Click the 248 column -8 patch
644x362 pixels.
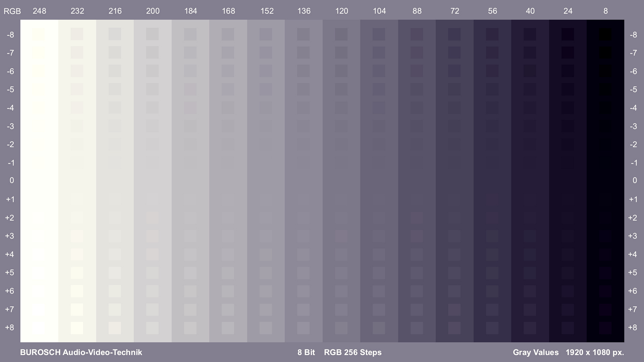point(39,34)
